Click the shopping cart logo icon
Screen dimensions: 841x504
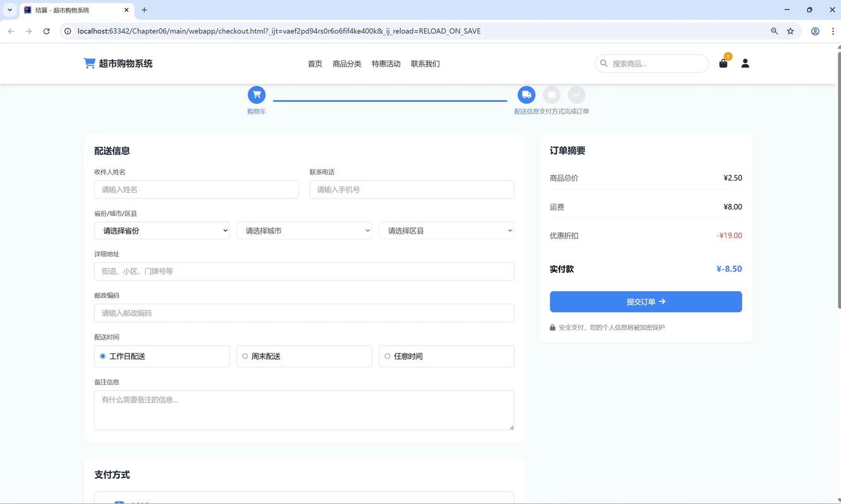[x=89, y=62]
